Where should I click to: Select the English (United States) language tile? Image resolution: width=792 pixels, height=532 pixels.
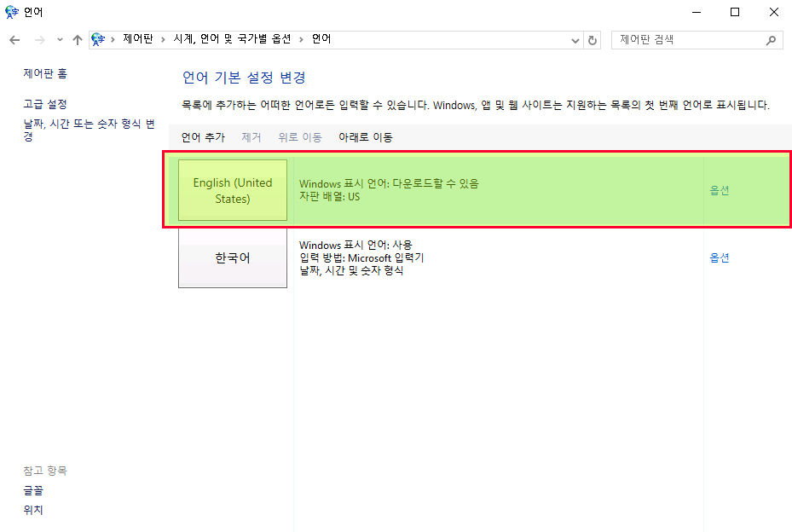[x=233, y=190]
